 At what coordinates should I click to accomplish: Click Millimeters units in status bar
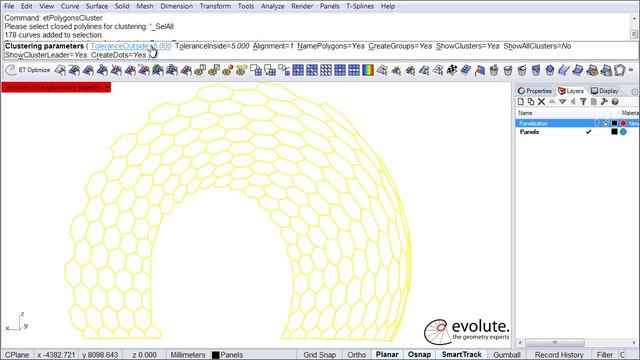pyautogui.click(x=188, y=355)
